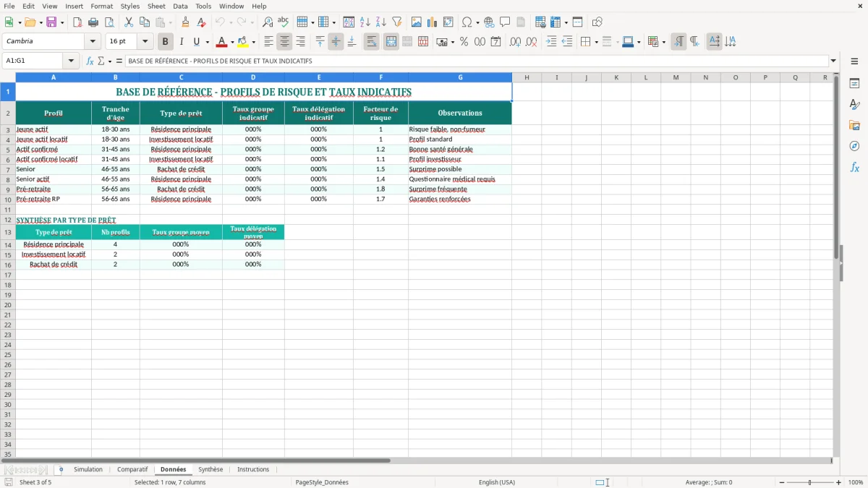Format cells as percent
This screenshot has width=868, height=488.
point(464,42)
